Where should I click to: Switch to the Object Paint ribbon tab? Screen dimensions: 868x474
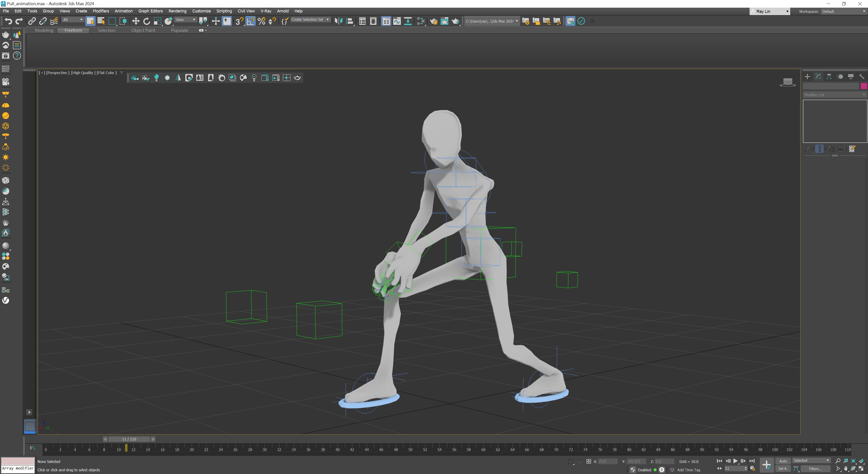(x=143, y=30)
